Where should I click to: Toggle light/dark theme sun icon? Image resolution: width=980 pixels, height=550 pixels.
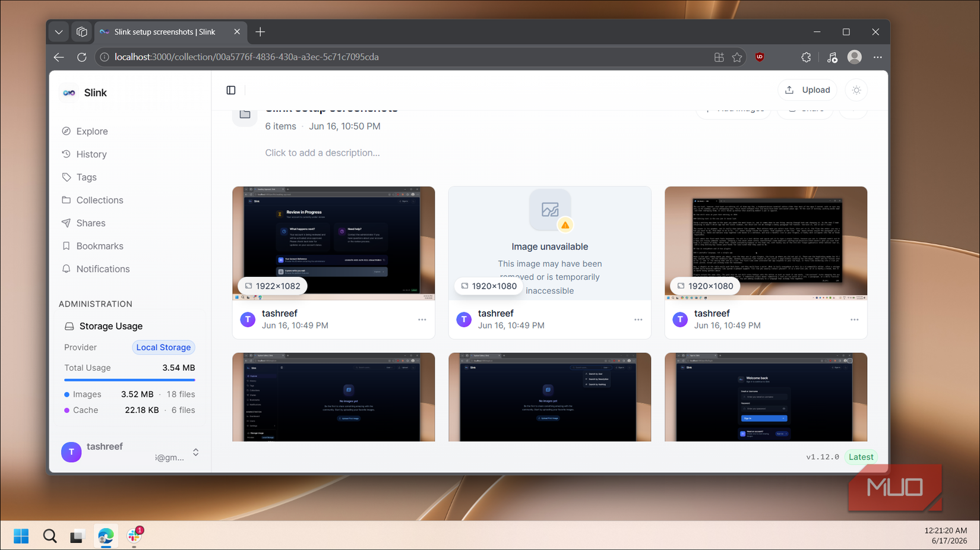[856, 90]
